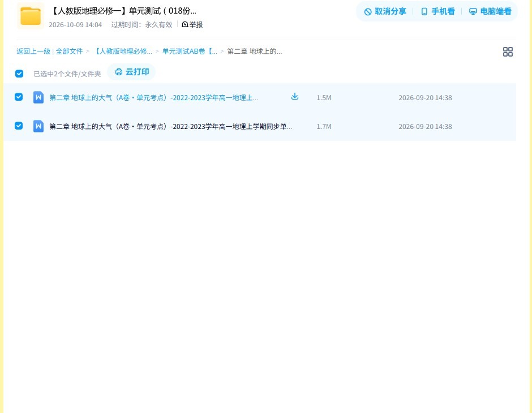The image size is (532, 413).
Task: Click the share title 【人教版地理必修一】单元测试
Action: click(x=123, y=11)
